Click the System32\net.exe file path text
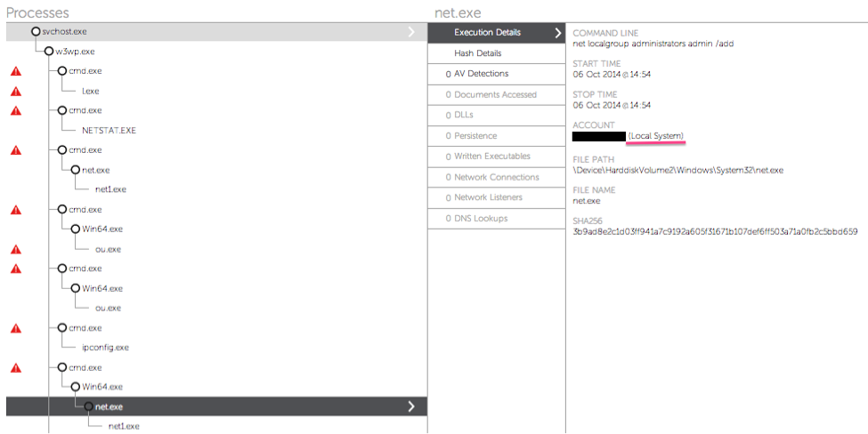 [x=678, y=170]
